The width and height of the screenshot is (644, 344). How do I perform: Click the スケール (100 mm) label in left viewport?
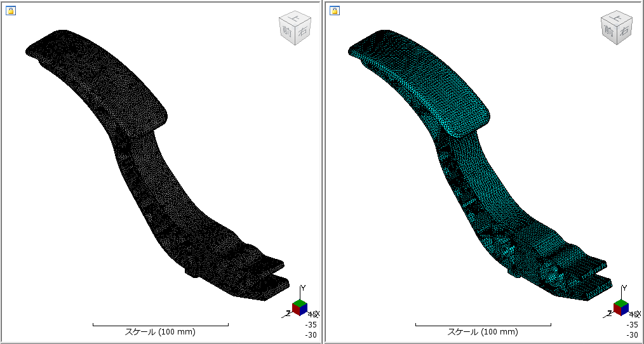click(160, 332)
